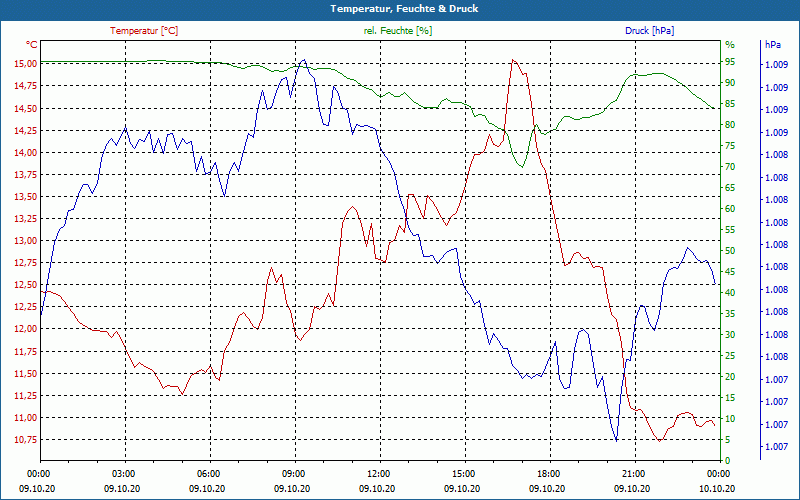800x500 pixels.
Task: Click the 90 tick on the green humidity axis
Action: pyautogui.click(x=730, y=83)
